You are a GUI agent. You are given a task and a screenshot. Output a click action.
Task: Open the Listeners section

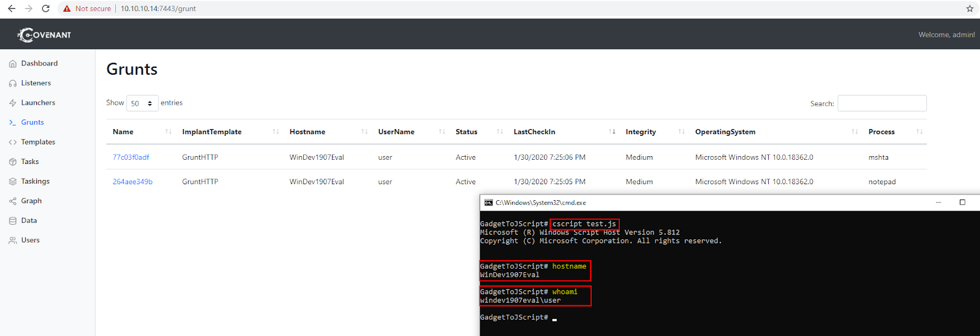click(x=36, y=83)
